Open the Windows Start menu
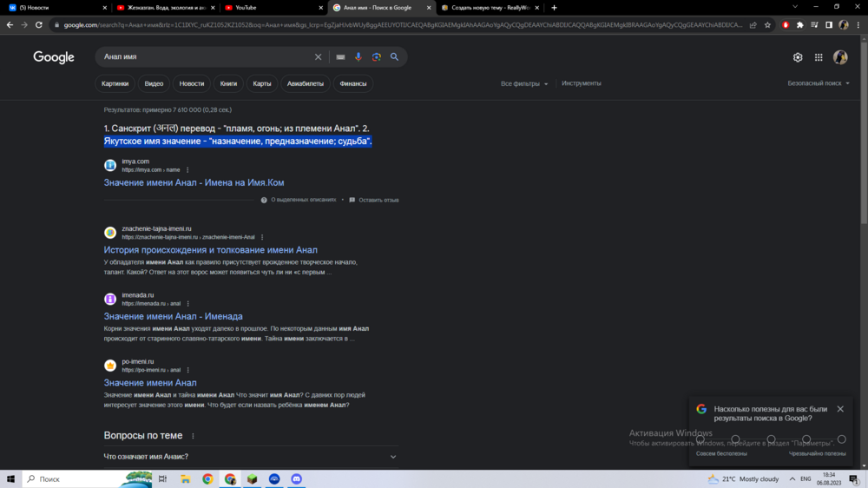This screenshot has height=488, width=868. click(x=10, y=478)
